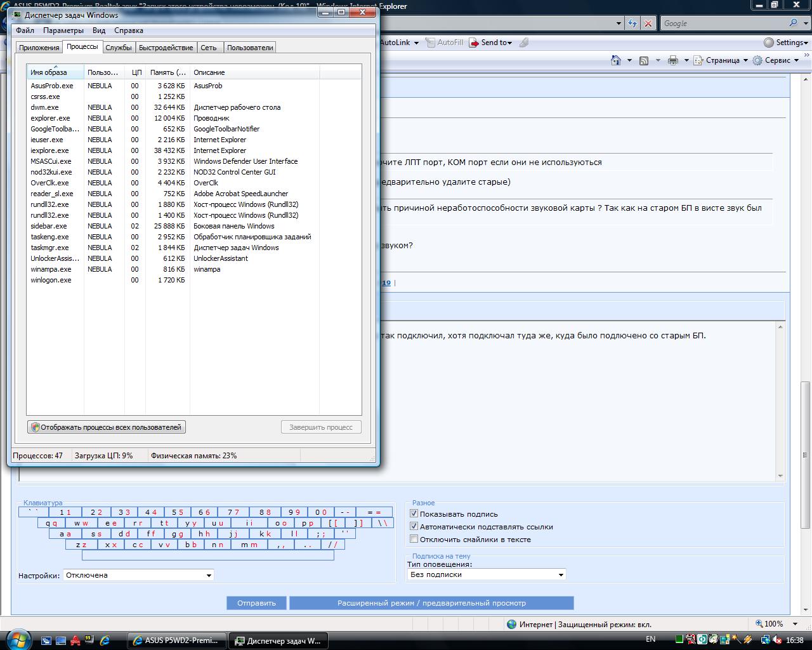The image size is (812, 650).
Task: Switch to the Сеть tab
Action: tap(209, 48)
